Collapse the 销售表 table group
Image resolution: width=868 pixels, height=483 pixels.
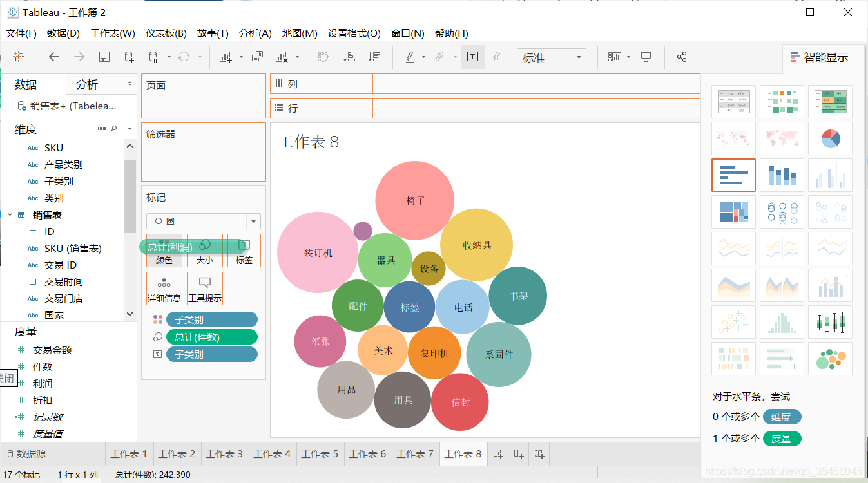tap(10, 214)
